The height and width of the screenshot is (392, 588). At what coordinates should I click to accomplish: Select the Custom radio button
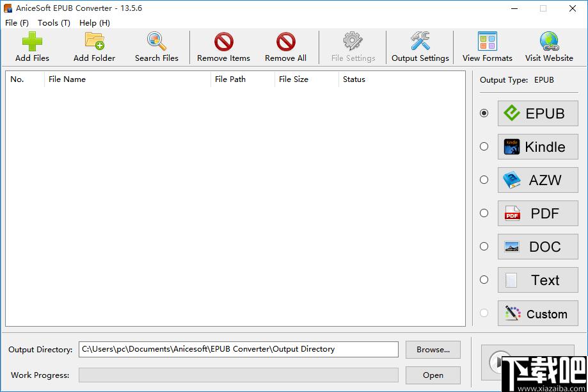point(484,313)
